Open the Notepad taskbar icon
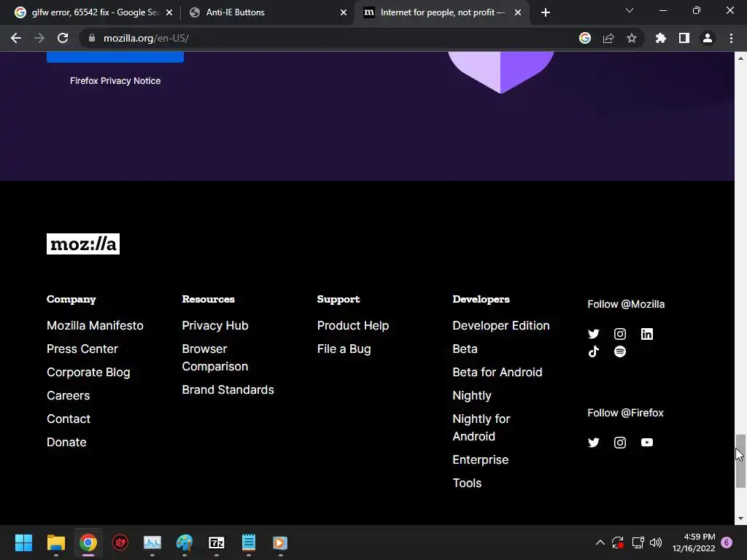The width and height of the screenshot is (747, 560). pyautogui.click(x=248, y=542)
